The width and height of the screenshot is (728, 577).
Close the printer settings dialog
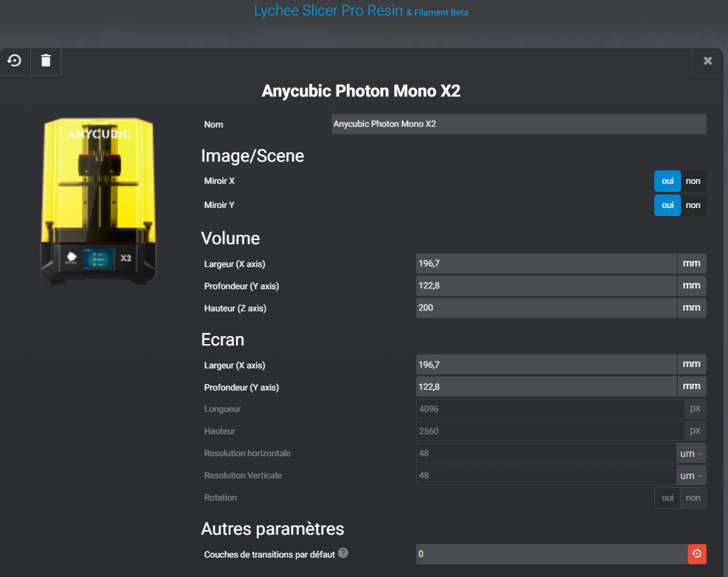(x=708, y=60)
